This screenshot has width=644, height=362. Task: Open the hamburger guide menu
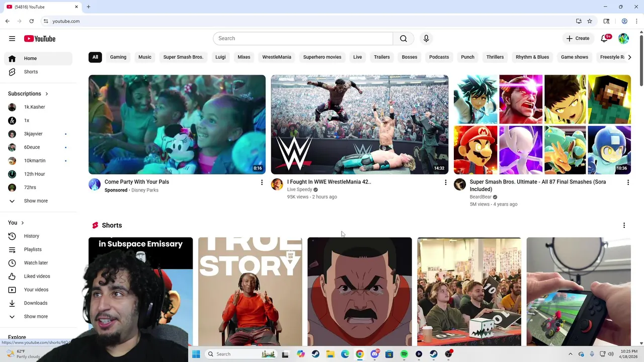[12, 39]
